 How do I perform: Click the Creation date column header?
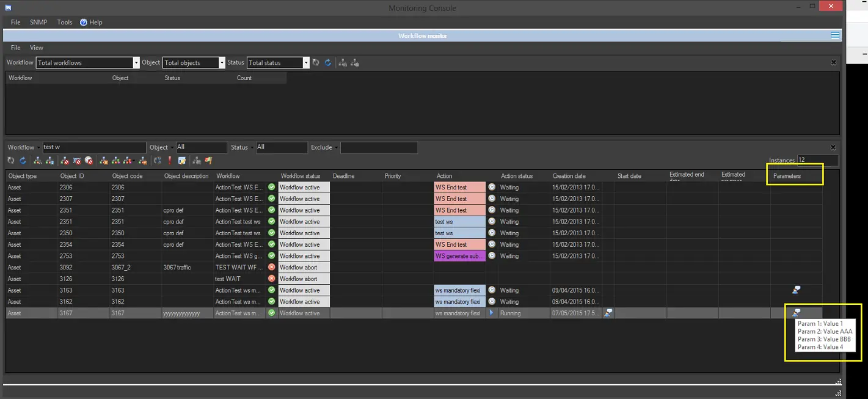pyautogui.click(x=569, y=176)
